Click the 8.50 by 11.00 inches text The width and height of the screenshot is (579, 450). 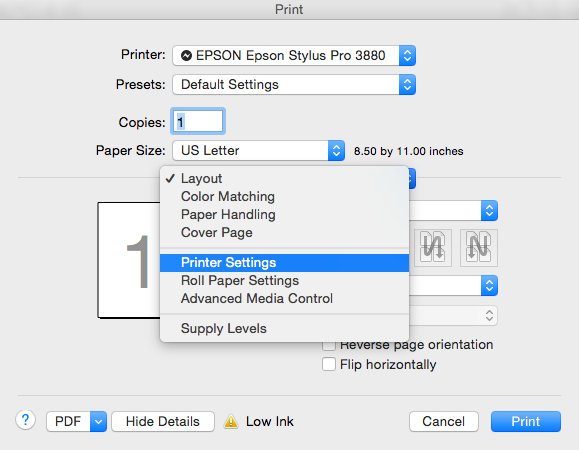[408, 151]
